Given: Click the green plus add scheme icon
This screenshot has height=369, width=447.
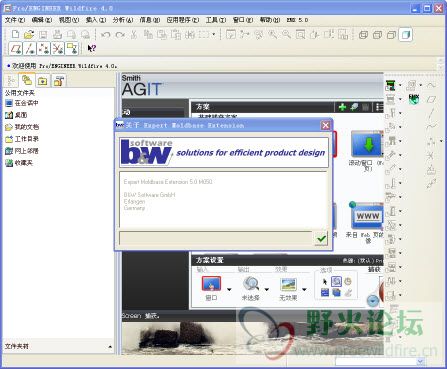Looking at the screenshot, I should tap(342, 107).
